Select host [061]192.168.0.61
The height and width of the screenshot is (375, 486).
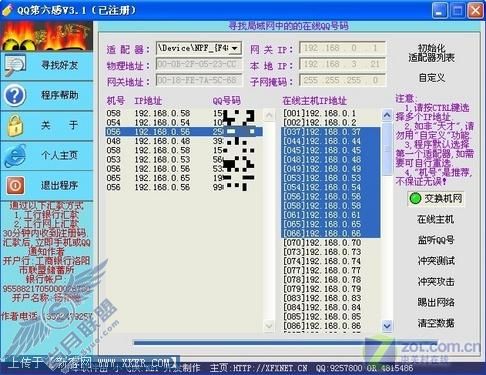[331, 215]
